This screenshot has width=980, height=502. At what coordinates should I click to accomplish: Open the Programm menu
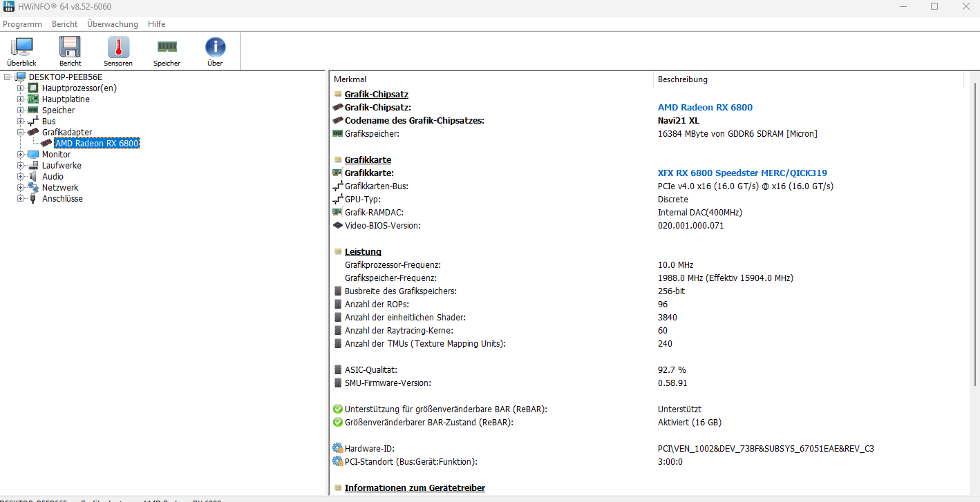(22, 23)
